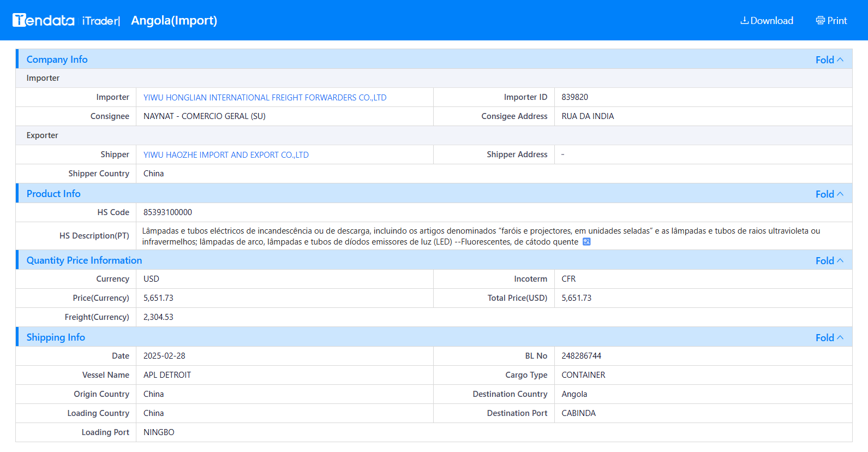868x452 pixels.
Task: Select Freight value 2,304.53
Action: [x=158, y=317]
